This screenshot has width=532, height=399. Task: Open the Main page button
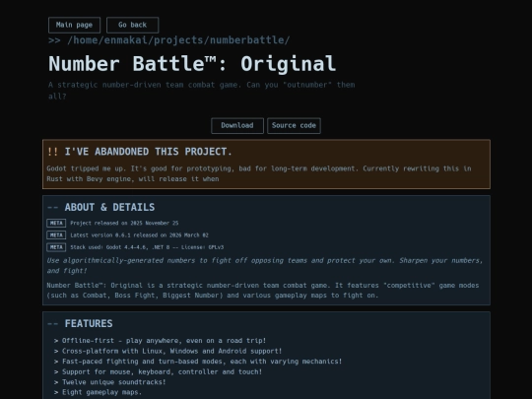(74, 25)
